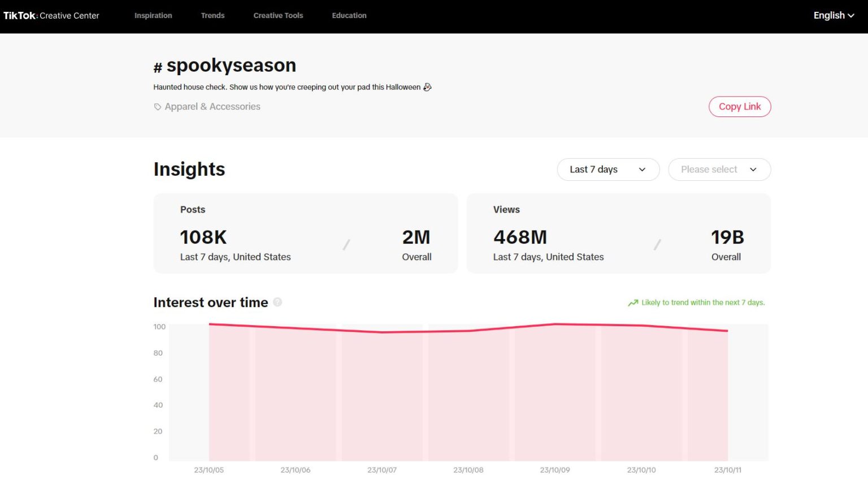
Task: Click the 468M views figure
Action: [x=520, y=237]
